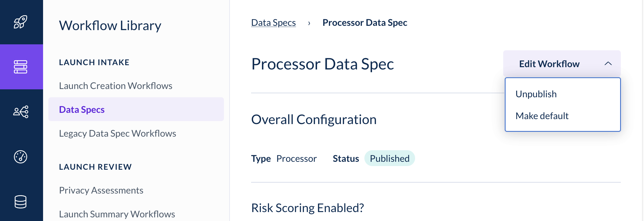Click the gauge dashboard icon

(21, 157)
